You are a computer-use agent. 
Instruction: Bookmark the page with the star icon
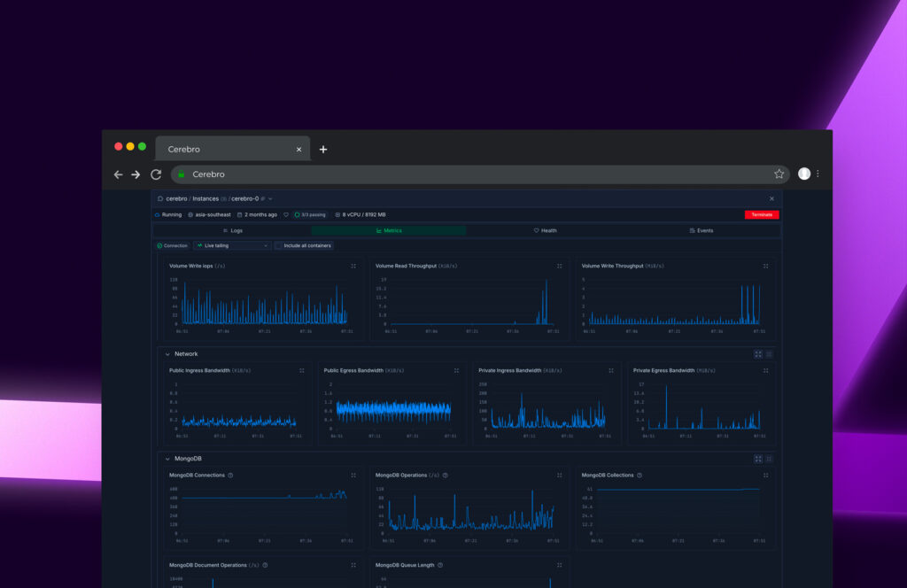point(779,174)
